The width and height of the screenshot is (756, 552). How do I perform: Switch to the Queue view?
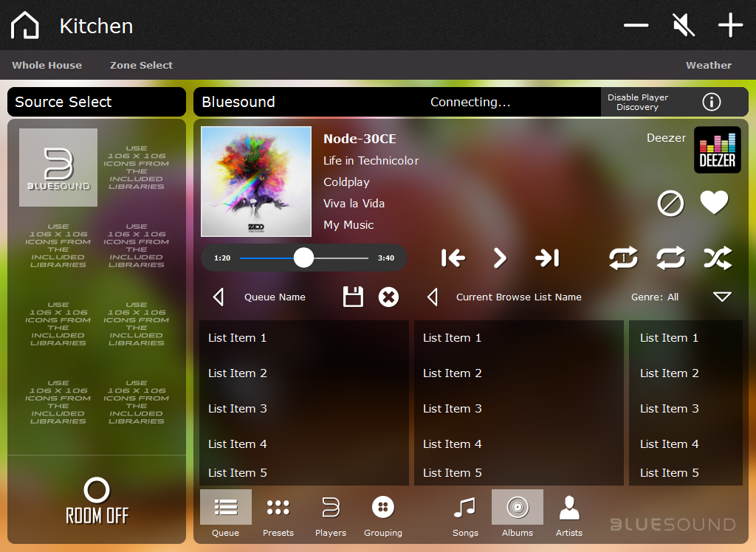tap(226, 514)
